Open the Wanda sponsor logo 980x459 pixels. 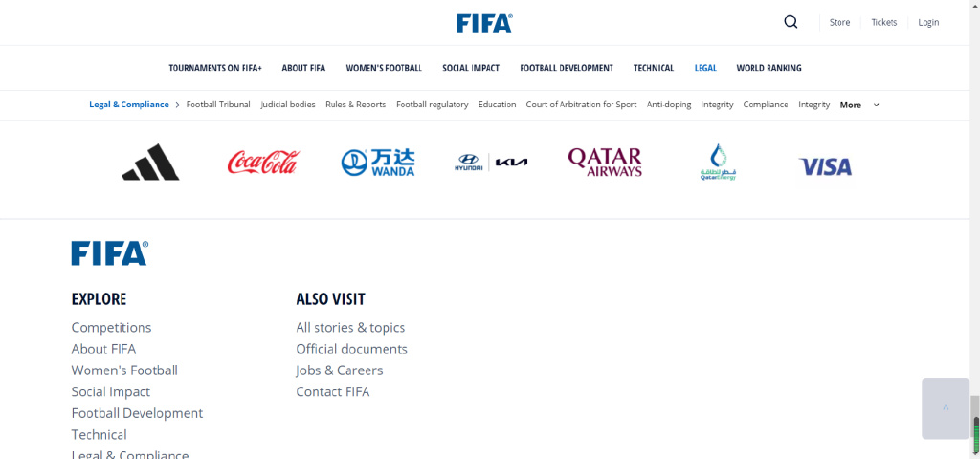pos(378,163)
